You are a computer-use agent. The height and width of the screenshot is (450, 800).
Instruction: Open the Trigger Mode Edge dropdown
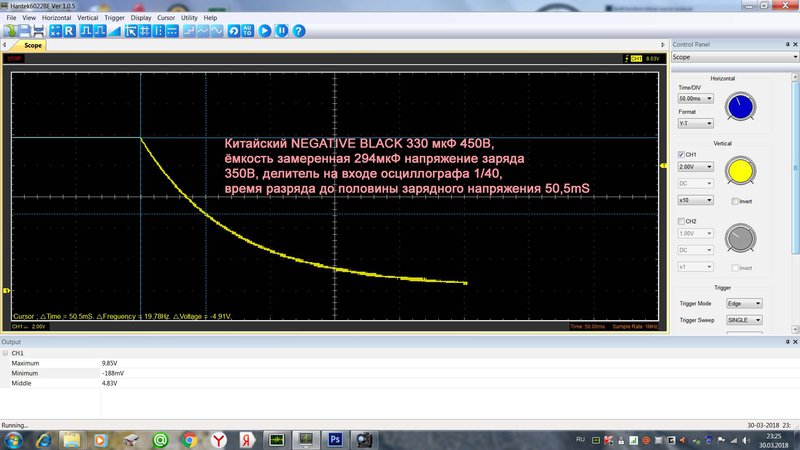[744, 303]
